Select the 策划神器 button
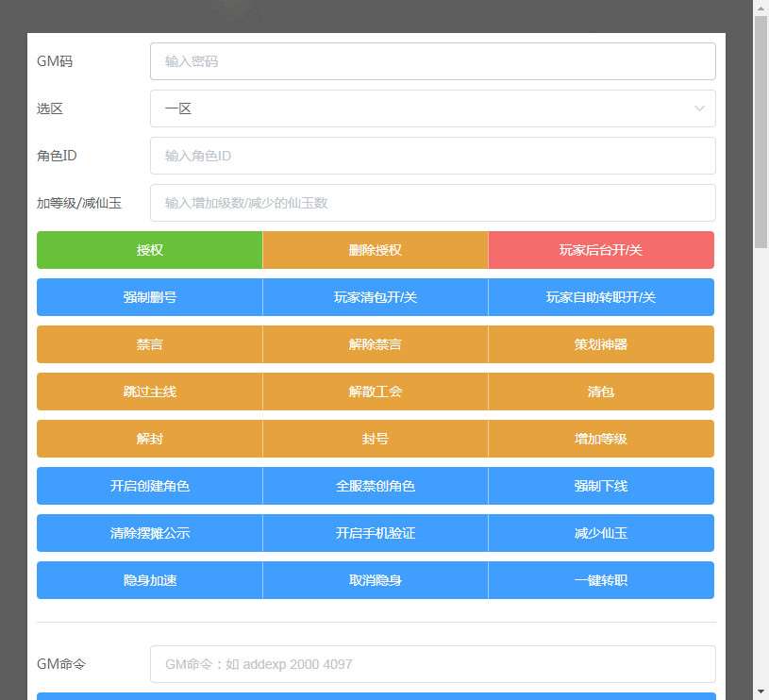 (600, 344)
